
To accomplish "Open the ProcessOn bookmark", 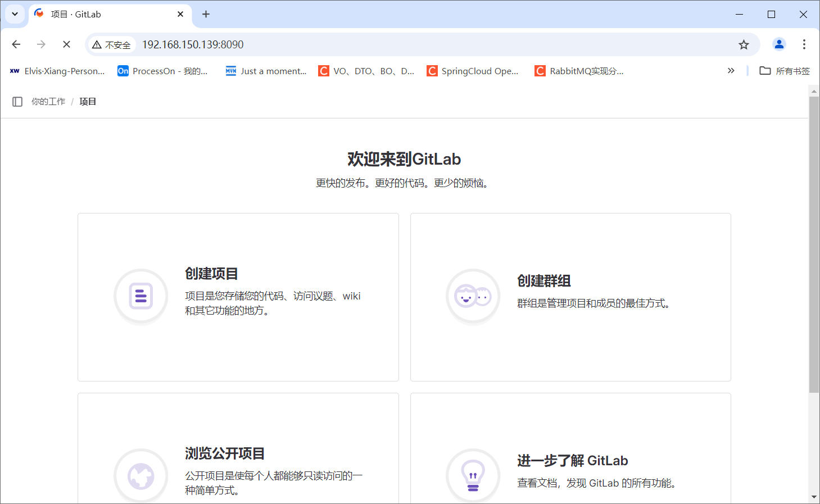I will 162,71.
